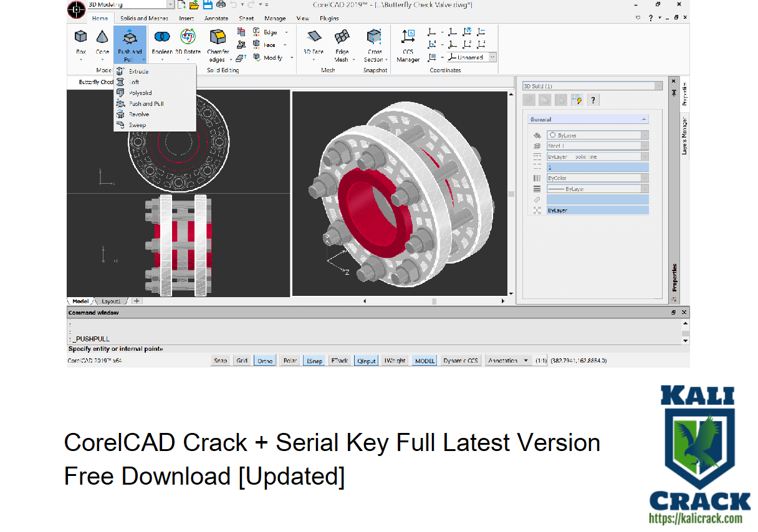Toggle Ortho mode in the status bar
The height and width of the screenshot is (532, 758).
[x=265, y=360]
